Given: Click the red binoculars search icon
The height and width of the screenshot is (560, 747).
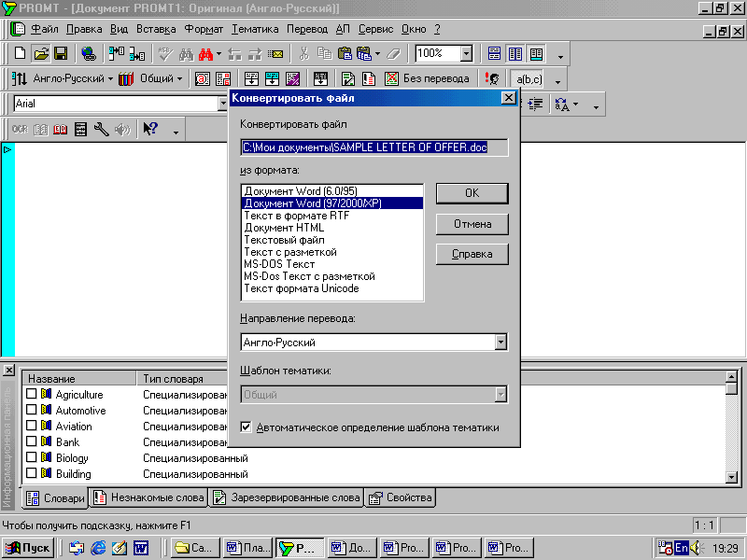Looking at the screenshot, I should click(x=205, y=54).
